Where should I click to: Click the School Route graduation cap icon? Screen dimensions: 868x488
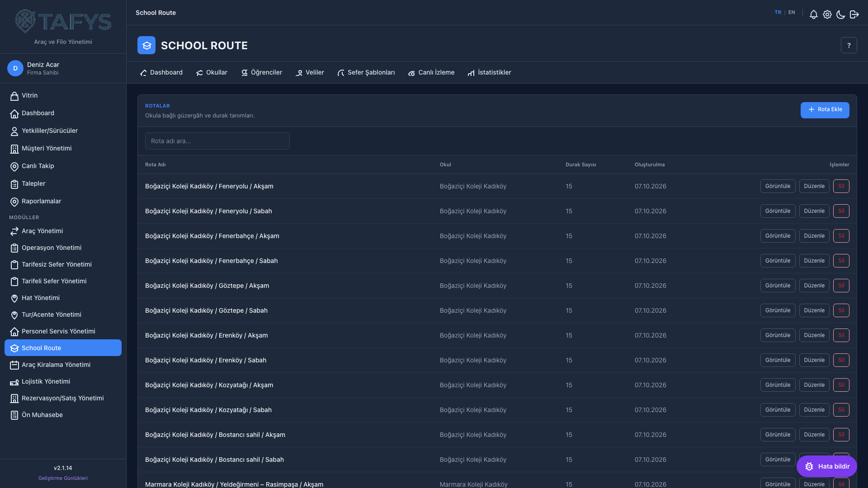pos(146,45)
